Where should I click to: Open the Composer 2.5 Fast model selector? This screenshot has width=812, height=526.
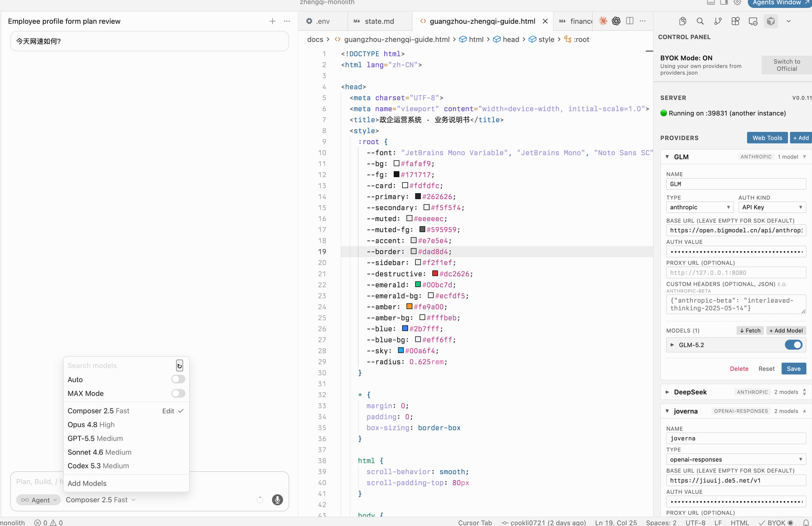101,500
